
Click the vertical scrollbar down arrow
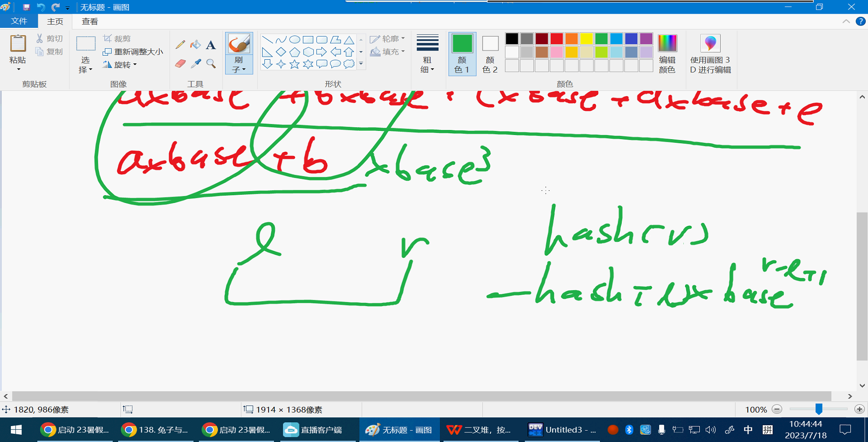point(862,385)
